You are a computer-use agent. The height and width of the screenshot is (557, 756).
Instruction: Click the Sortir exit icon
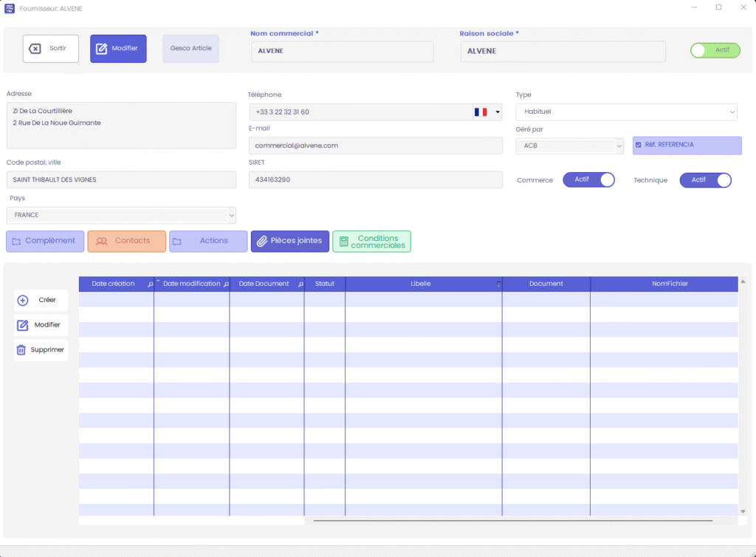point(35,49)
